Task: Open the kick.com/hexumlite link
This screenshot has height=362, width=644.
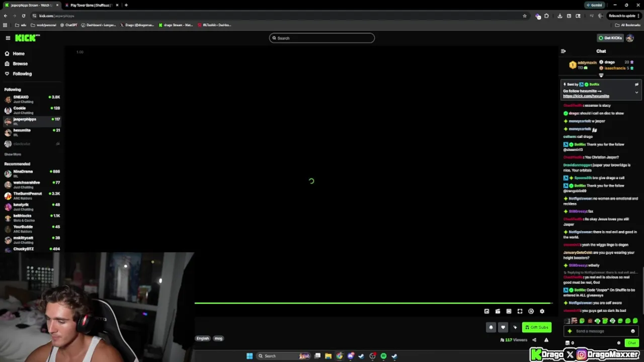Action: 586,96
